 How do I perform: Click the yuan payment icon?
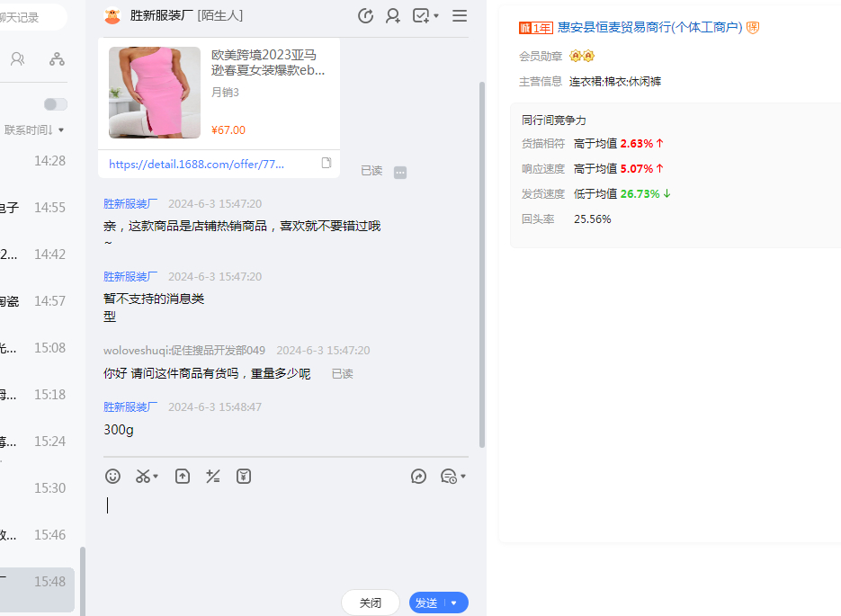(x=244, y=477)
